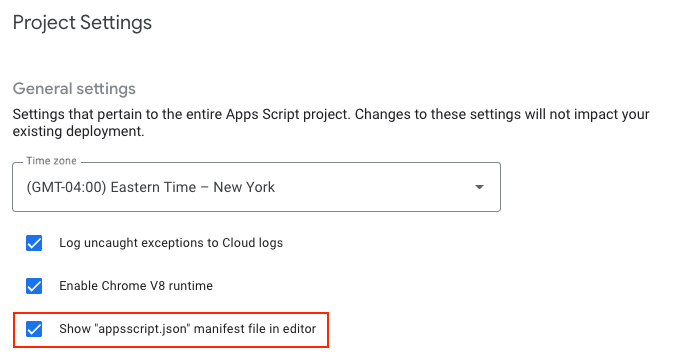Image resolution: width=697 pixels, height=362 pixels.
Task: Click the Project Settings heading
Action: [x=82, y=23]
